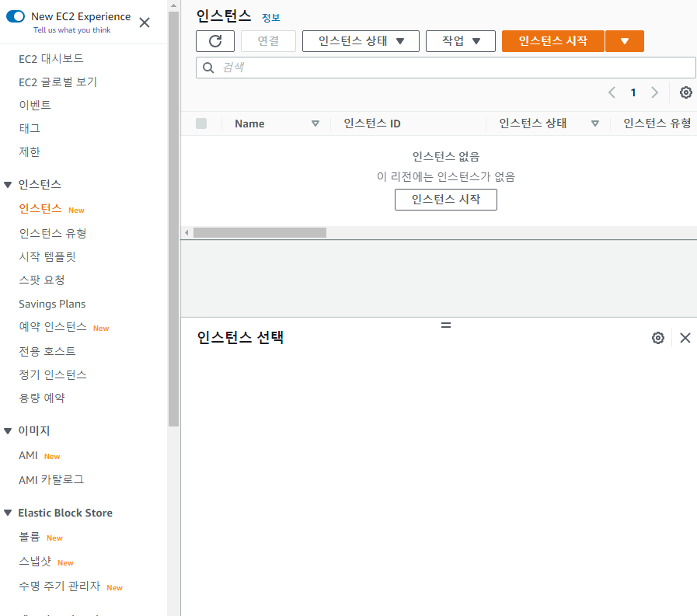Close the 인스턴스 선택 detail panel
Viewport: 697px width, 616px height.
(685, 338)
